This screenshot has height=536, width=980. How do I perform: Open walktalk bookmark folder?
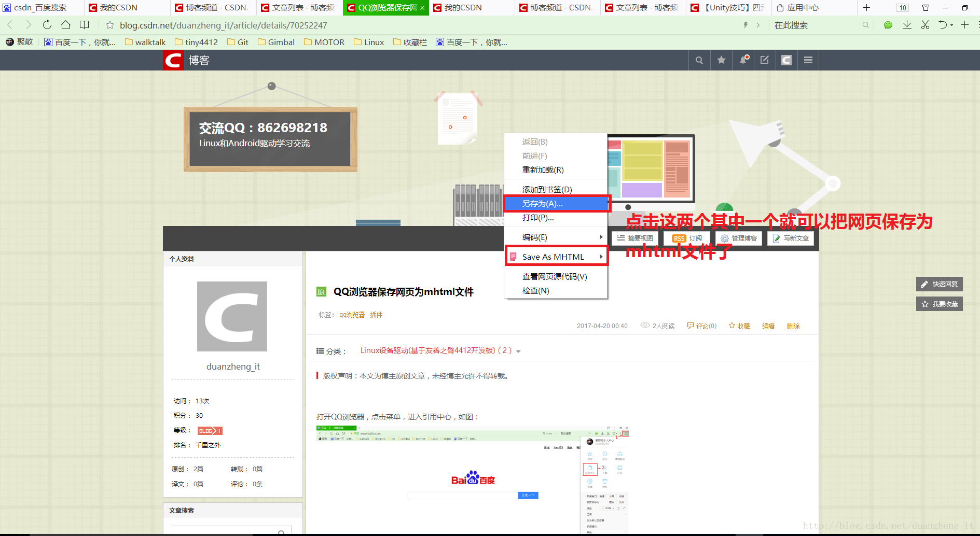(145, 42)
